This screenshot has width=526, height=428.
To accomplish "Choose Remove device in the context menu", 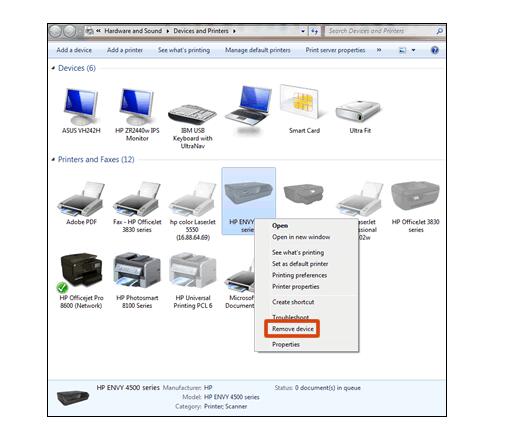I will 293,329.
